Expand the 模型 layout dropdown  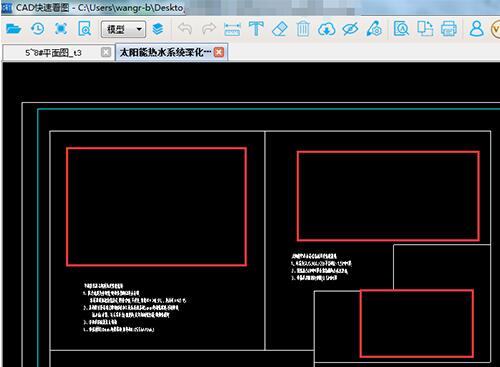[123, 29]
